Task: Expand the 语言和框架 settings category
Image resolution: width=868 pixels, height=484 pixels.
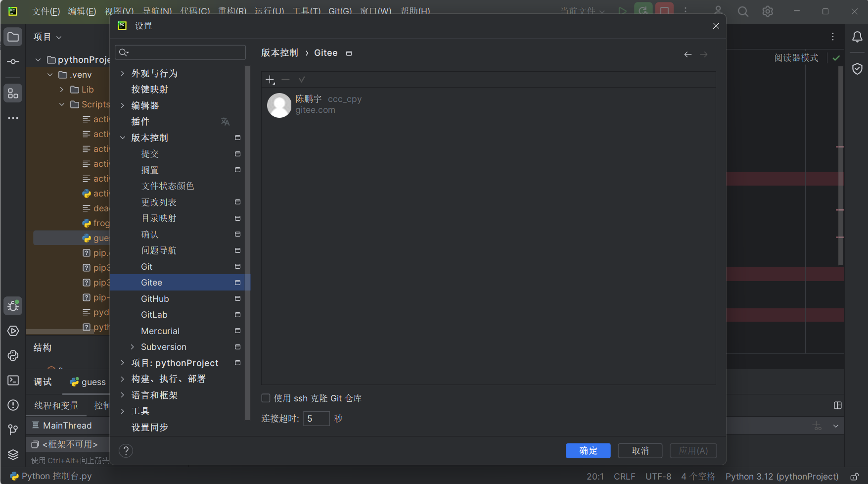Action: point(123,395)
